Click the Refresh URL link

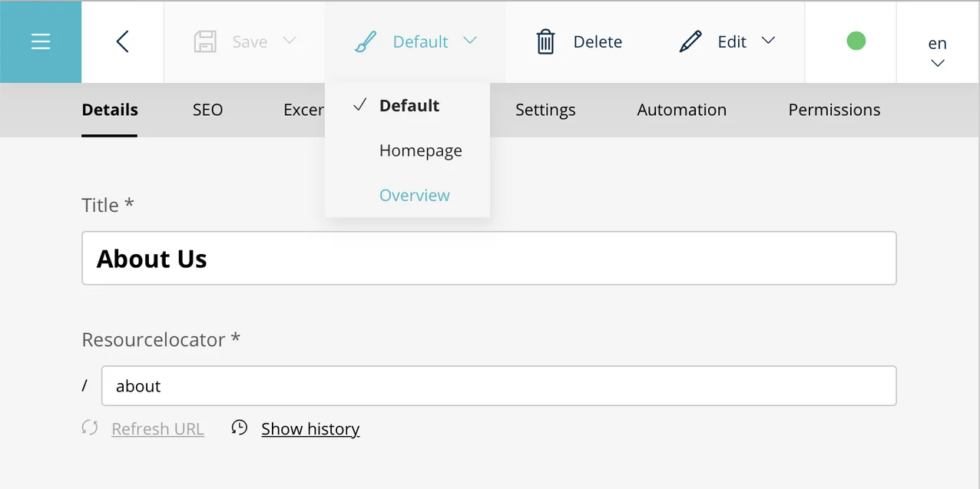pyautogui.click(x=157, y=428)
